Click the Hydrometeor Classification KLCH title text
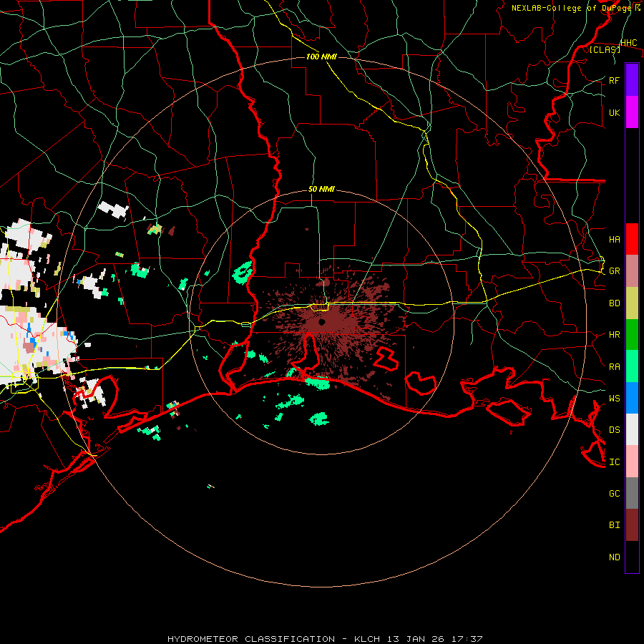Screen dimensions: 644x644 (325, 639)
